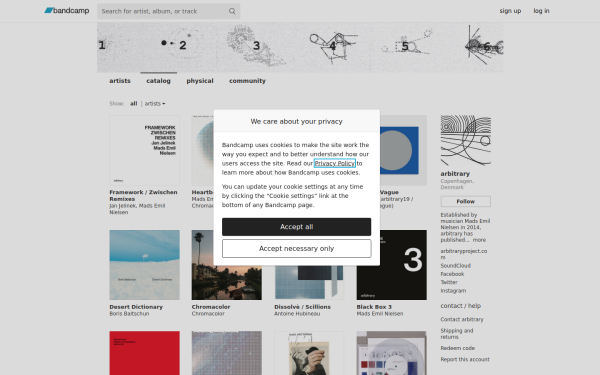This screenshot has height=375, width=600.
Task: Click the Black Box 3 title
Action: 374,307
